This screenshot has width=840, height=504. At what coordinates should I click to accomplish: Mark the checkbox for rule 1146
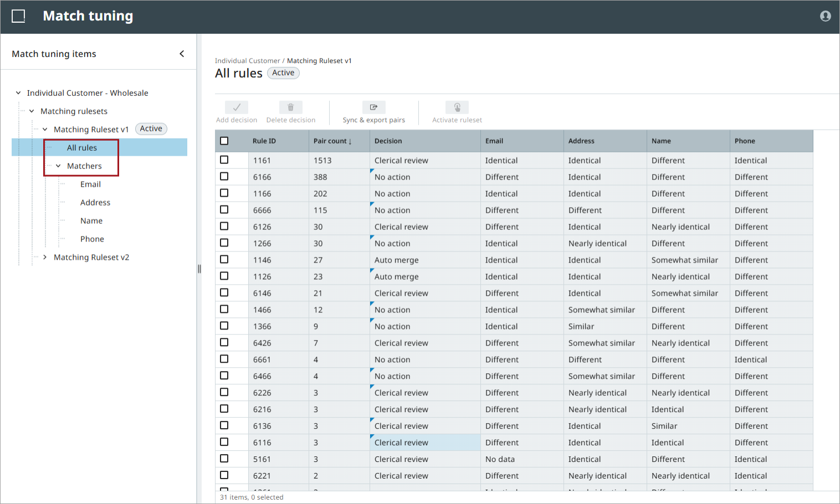pos(224,259)
